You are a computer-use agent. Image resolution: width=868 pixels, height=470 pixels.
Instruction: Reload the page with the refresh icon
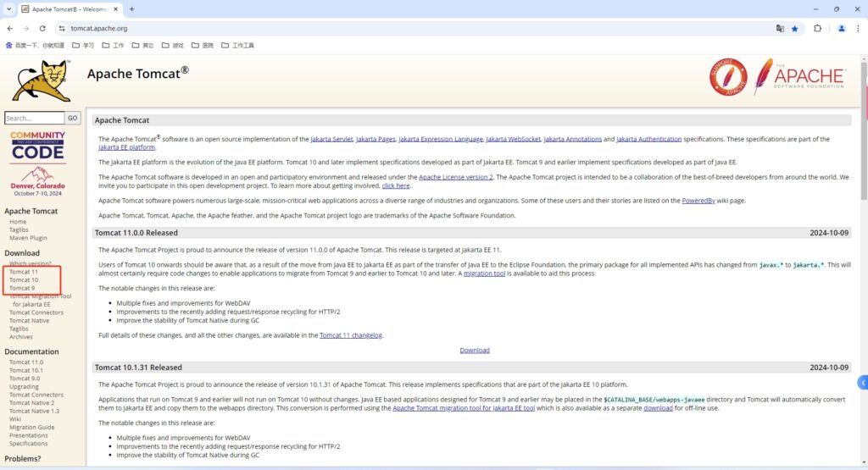point(42,28)
